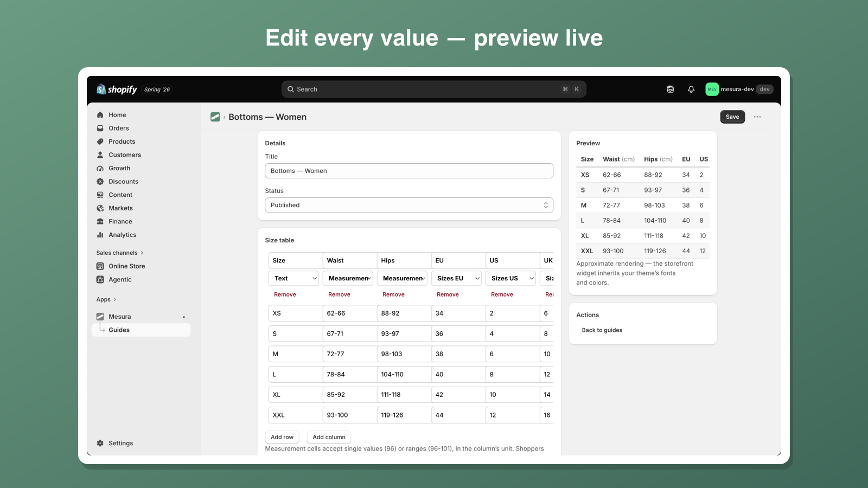Screen dimensions: 868x488
Task: Edit the XXL row hips cell 119-126
Action: click(404, 415)
